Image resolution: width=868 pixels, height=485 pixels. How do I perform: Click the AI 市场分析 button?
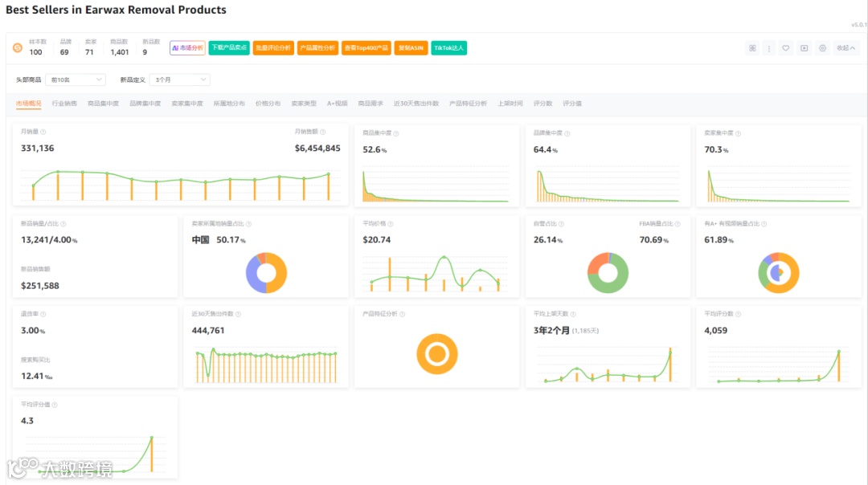click(x=187, y=48)
